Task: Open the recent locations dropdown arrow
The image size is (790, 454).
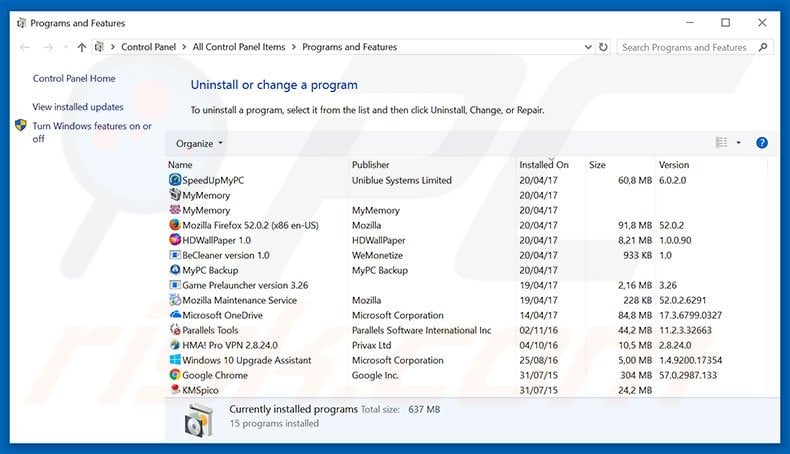Action: pos(65,47)
